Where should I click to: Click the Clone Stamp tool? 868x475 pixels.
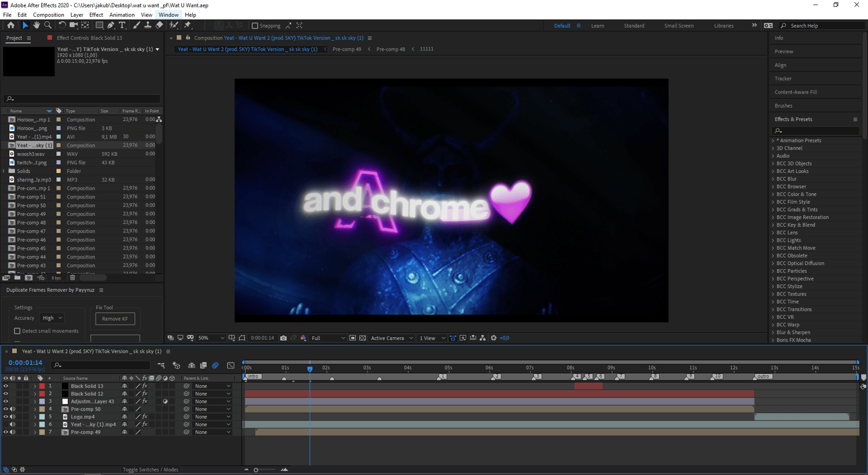(148, 25)
